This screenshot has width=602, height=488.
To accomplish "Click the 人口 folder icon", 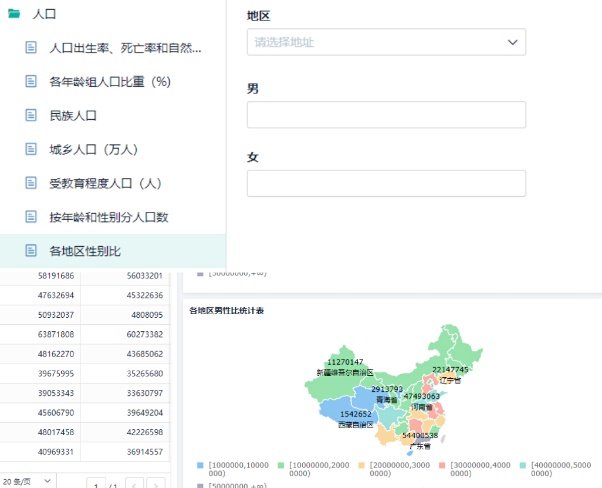I will (x=14, y=15).
